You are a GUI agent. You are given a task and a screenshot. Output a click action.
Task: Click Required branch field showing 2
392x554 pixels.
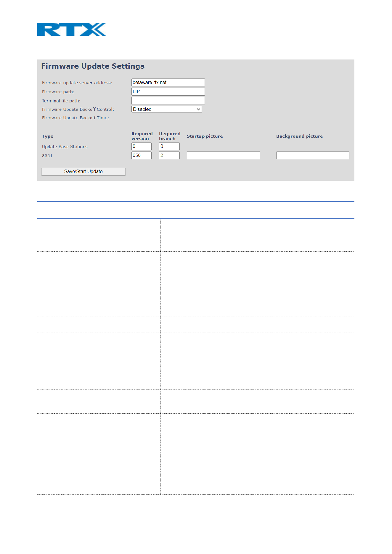click(x=169, y=155)
